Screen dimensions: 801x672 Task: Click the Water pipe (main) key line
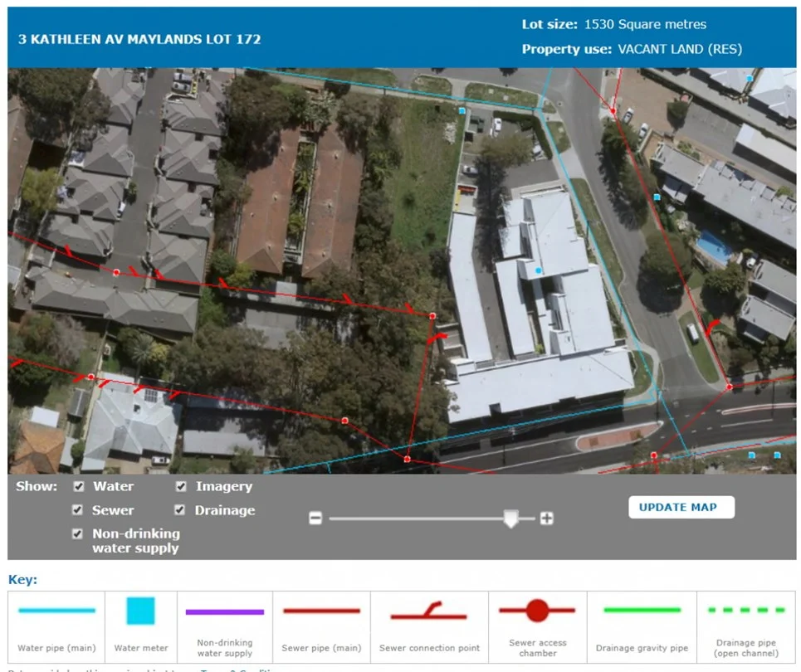coord(56,611)
